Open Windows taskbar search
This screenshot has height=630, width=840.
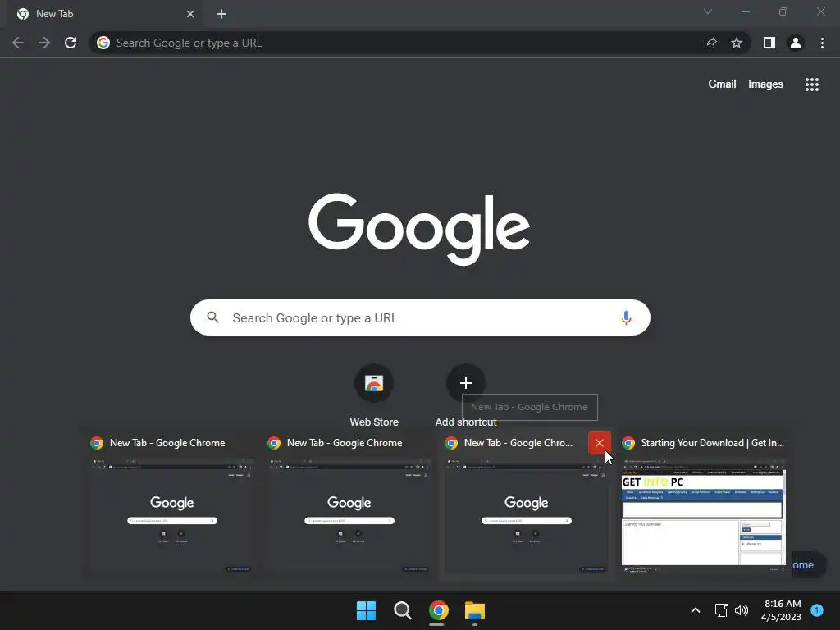pos(402,610)
